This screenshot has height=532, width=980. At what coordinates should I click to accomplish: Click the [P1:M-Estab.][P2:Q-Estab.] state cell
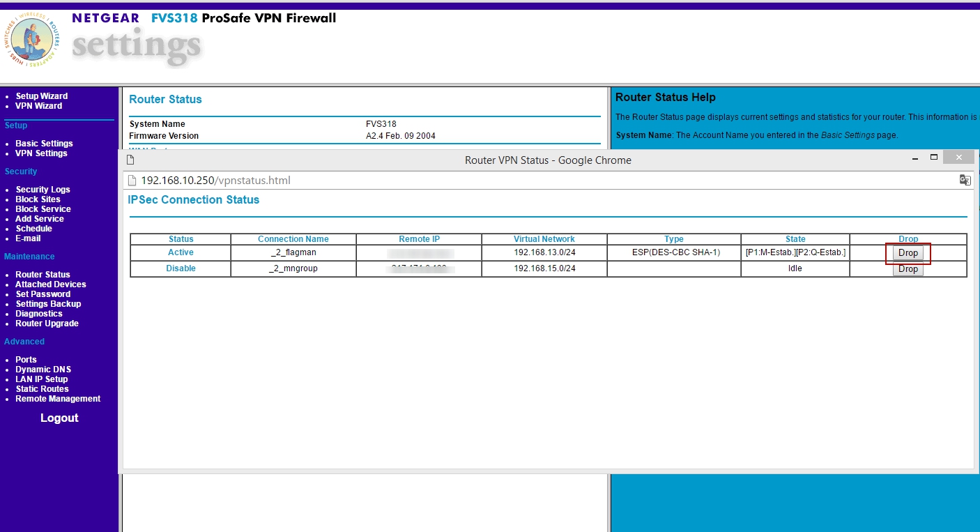[795, 252]
